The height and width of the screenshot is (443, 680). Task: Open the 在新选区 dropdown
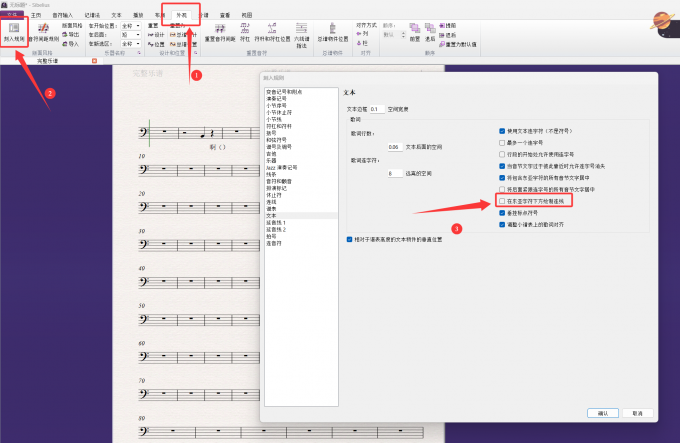click(129, 45)
